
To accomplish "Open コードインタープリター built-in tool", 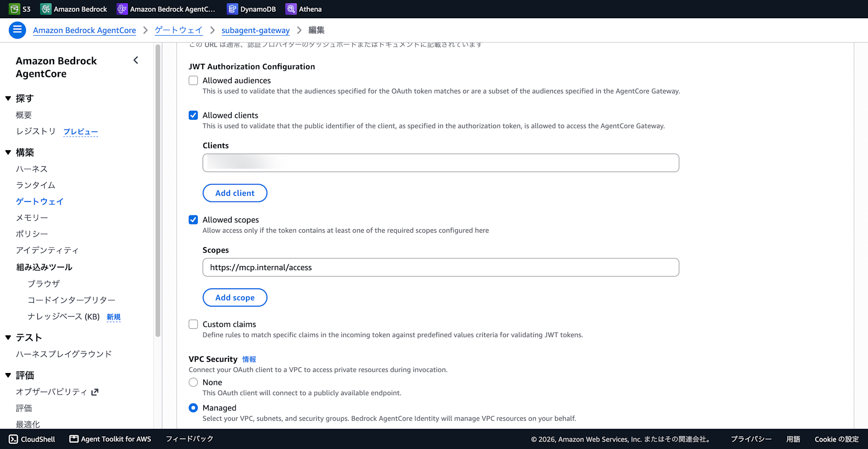I will [x=72, y=300].
